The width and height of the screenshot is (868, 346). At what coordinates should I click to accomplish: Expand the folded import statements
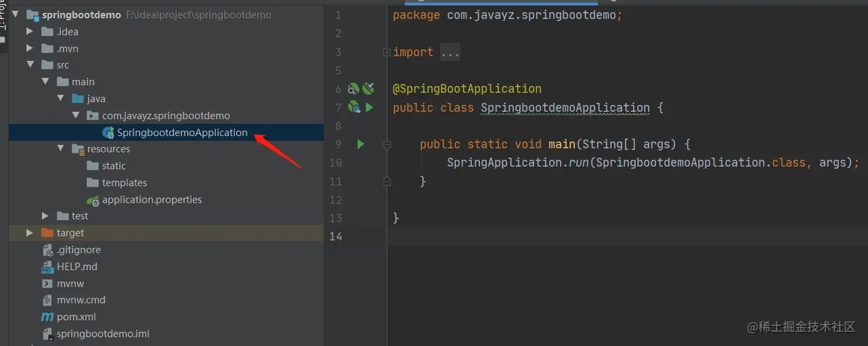point(387,52)
